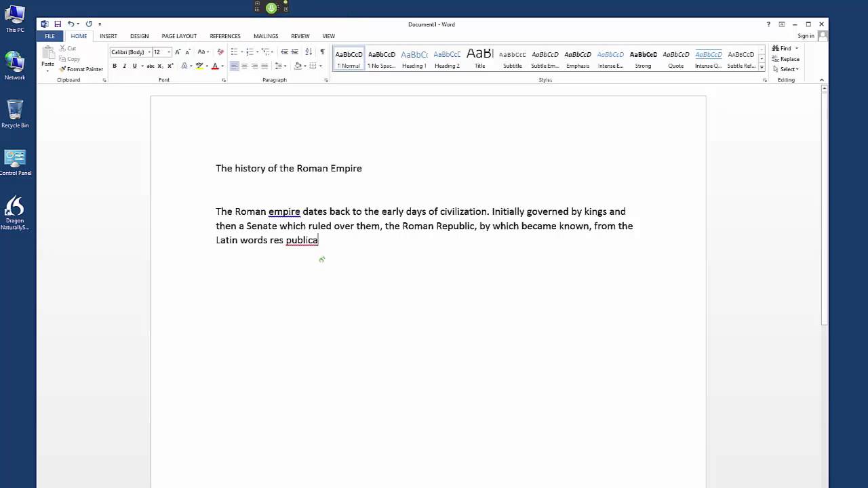Switch to the REFERENCES tab

225,36
